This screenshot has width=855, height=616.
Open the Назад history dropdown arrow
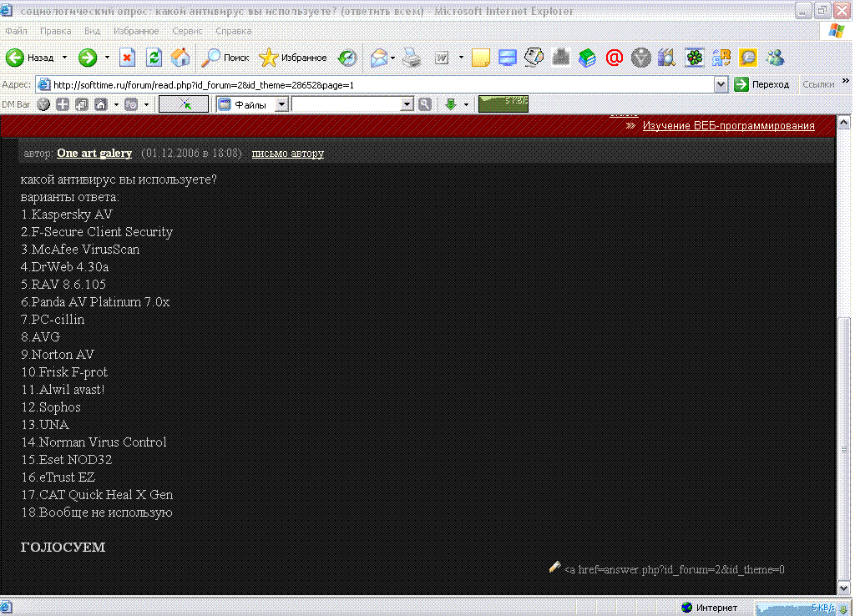click(64, 58)
